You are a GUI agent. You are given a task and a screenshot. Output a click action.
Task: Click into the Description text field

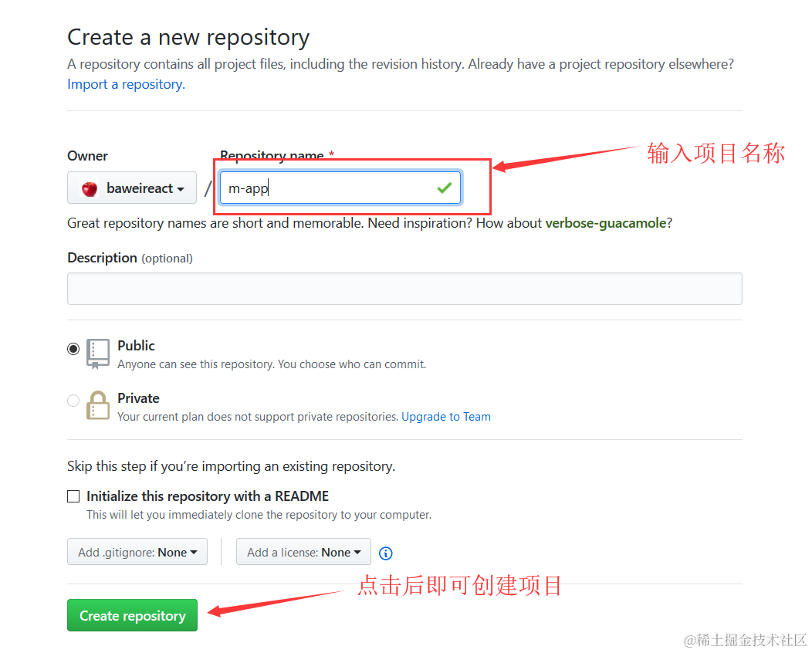(x=404, y=289)
